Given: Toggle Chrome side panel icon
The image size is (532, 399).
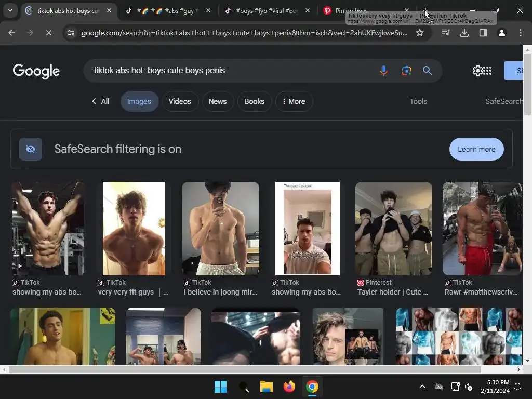Looking at the screenshot, I should [x=483, y=33].
